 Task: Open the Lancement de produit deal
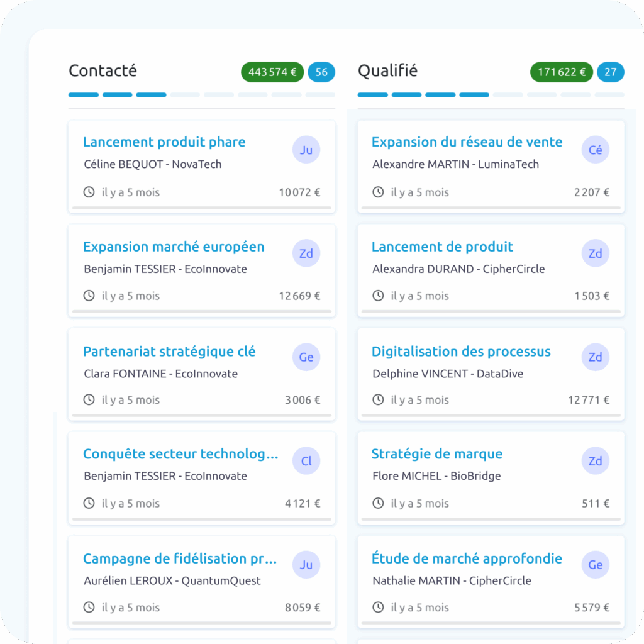pyautogui.click(x=442, y=247)
